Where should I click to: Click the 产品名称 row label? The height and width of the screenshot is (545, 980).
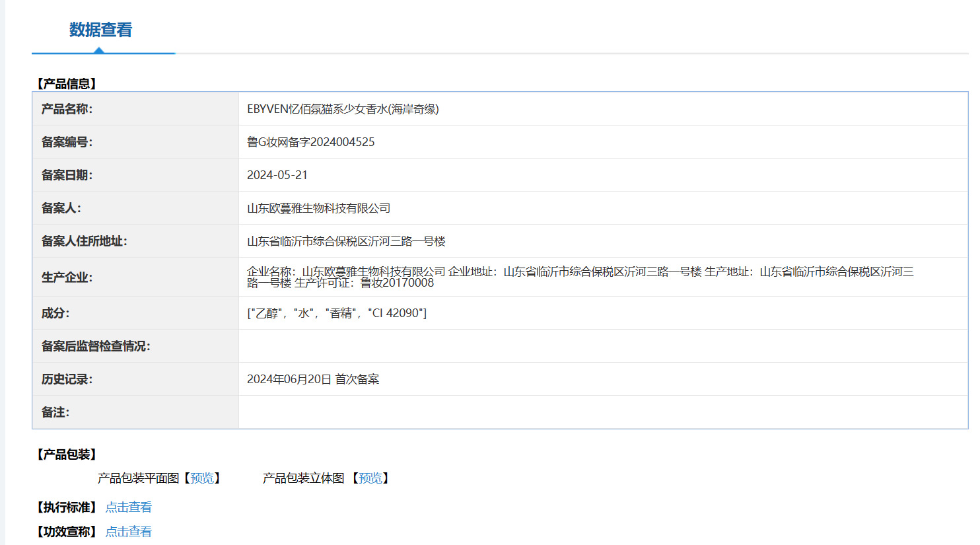coord(67,109)
